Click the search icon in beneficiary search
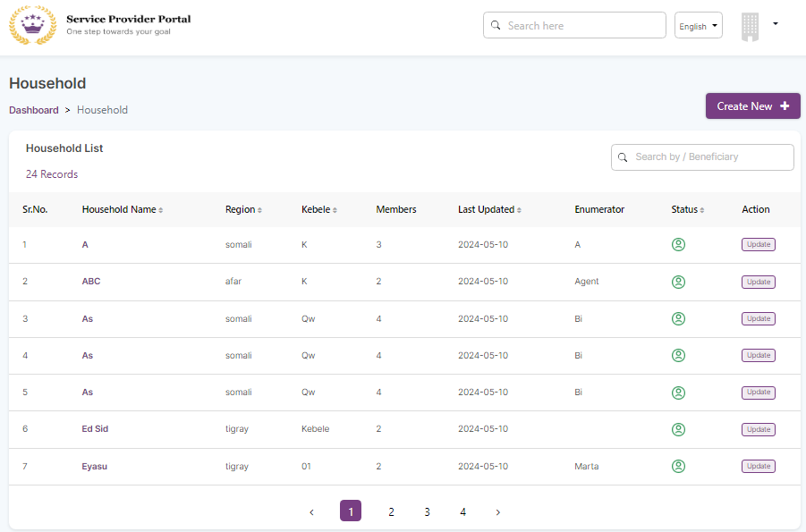 pos(623,157)
